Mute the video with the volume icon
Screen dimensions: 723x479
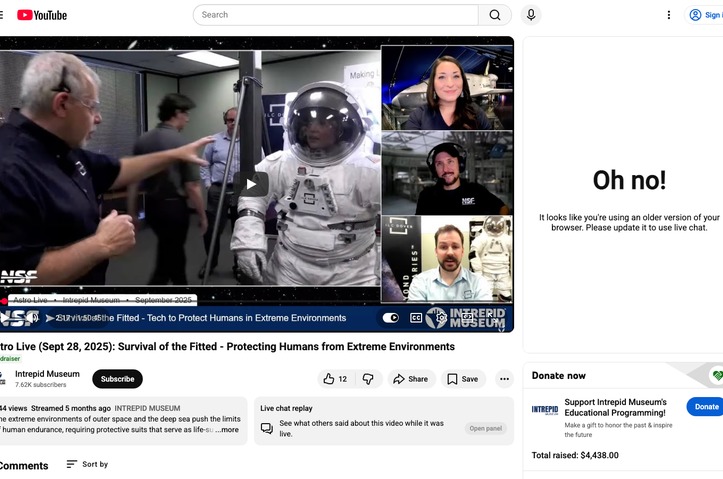[33, 318]
